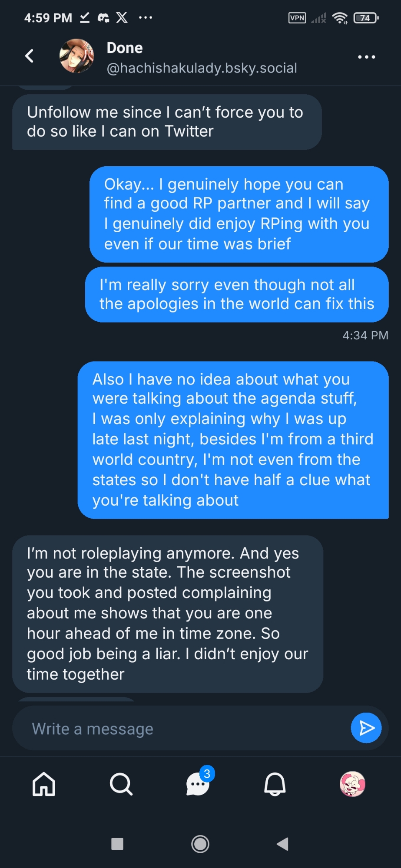Open the Notifications bell tab
This screenshot has width=401, height=868.
click(x=275, y=784)
